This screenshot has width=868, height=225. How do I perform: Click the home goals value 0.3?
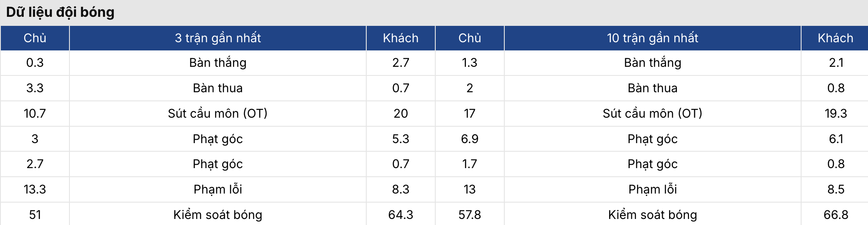pos(35,62)
